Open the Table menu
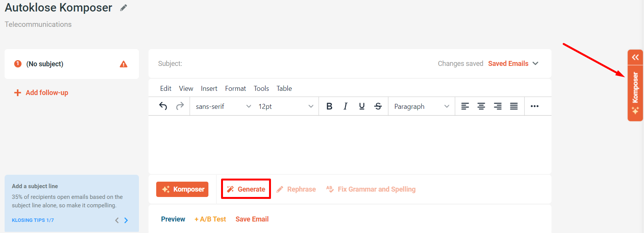The width and height of the screenshot is (644, 233). click(284, 89)
